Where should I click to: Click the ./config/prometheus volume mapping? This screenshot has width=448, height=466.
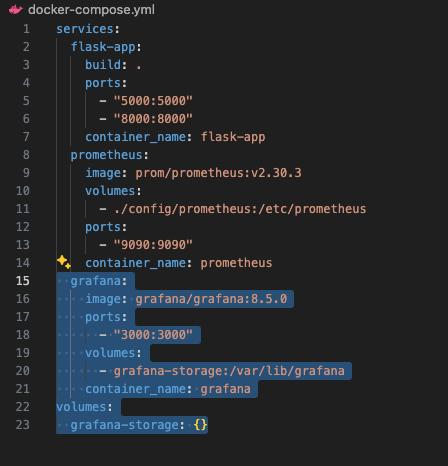240,209
